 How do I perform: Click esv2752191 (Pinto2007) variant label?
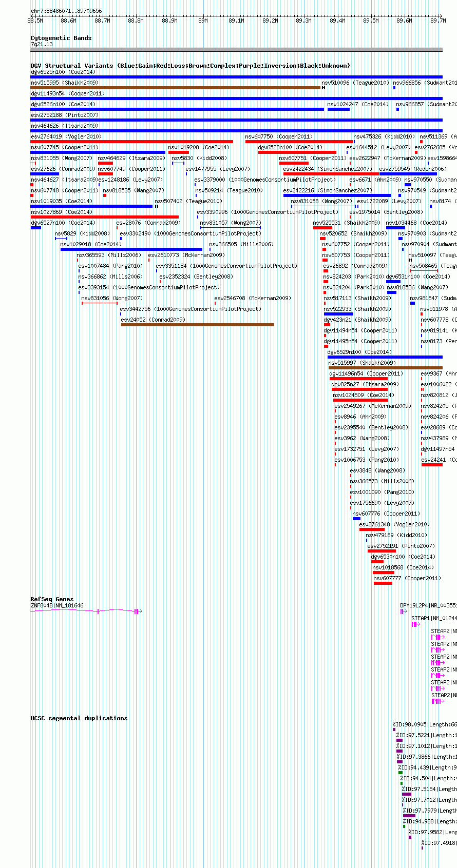[401, 546]
